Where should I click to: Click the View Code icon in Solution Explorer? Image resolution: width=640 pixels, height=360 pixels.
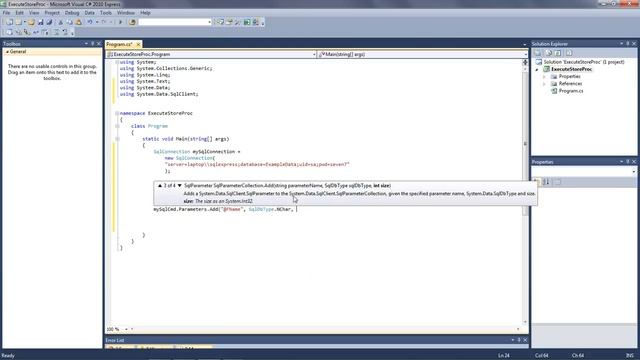coord(569,53)
